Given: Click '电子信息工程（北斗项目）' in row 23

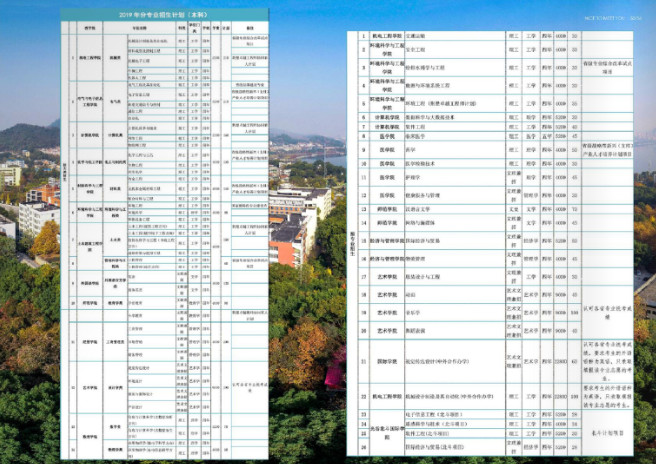Looking at the screenshot, I should pyautogui.click(x=434, y=415).
